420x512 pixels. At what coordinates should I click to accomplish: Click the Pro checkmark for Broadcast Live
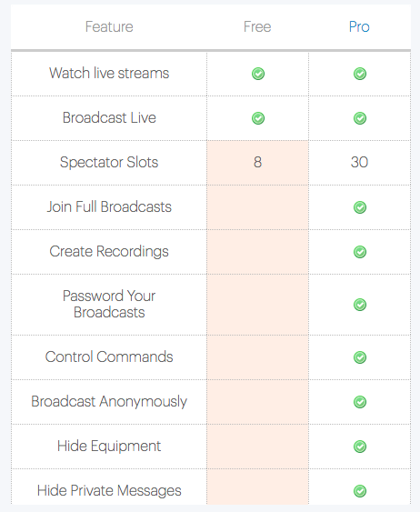(x=360, y=118)
